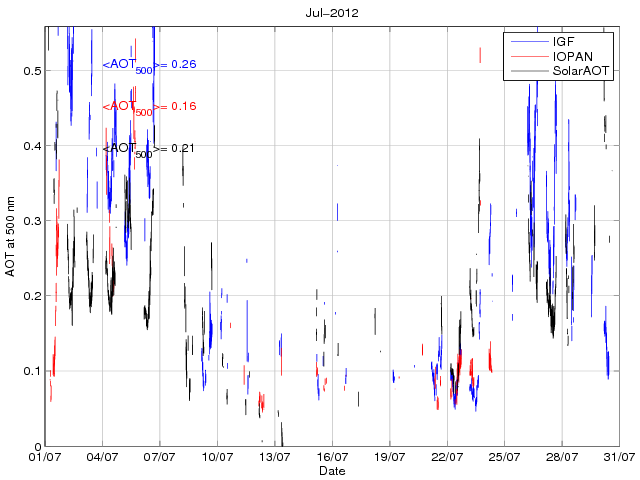Click the black SolarAOT legend line
The height and width of the screenshot is (480, 640).
point(529,71)
